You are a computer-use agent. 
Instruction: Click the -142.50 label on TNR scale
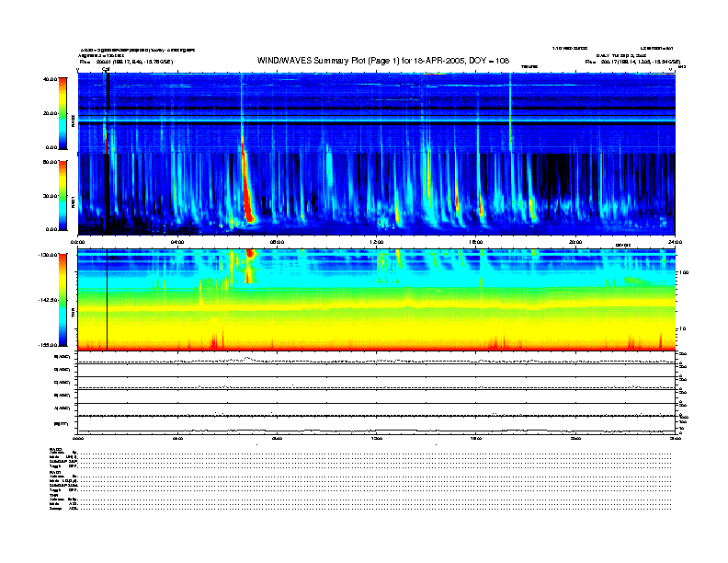[x=48, y=300]
